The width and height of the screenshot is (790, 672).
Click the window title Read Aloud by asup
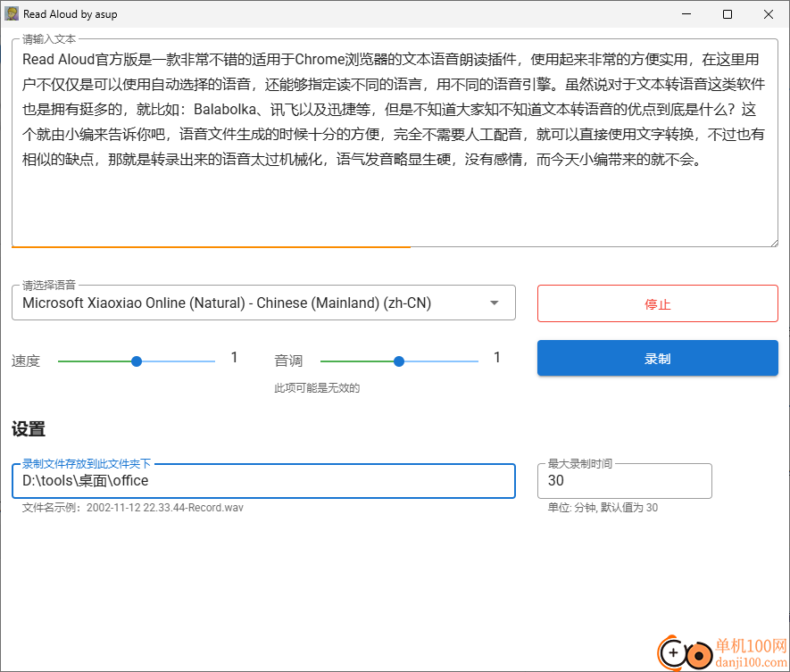click(71, 14)
